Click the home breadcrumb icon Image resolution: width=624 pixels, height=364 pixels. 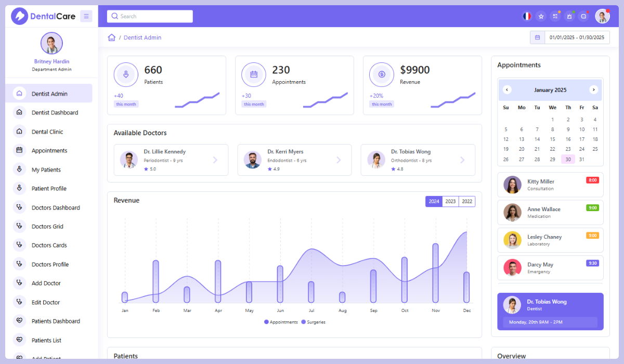pyautogui.click(x=111, y=37)
